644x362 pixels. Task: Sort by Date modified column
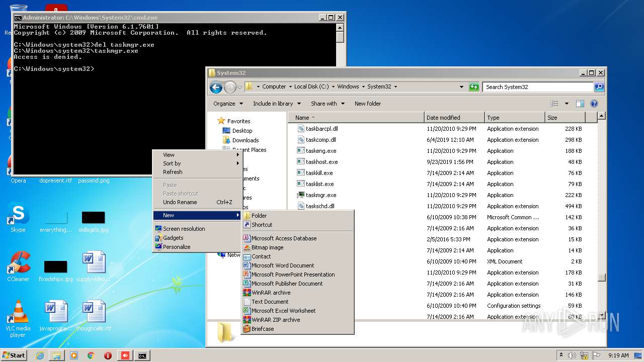(x=455, y=118)
